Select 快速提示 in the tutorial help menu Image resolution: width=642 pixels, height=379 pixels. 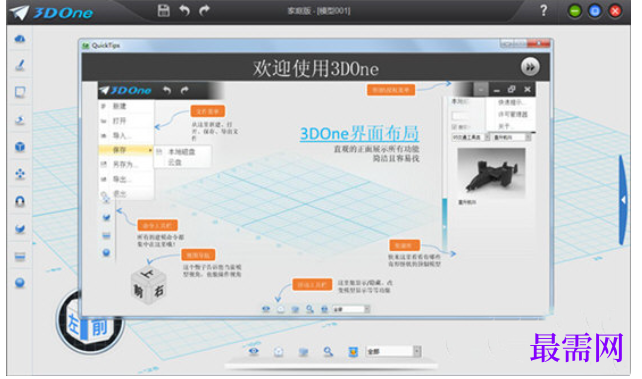tap(511, 102)
